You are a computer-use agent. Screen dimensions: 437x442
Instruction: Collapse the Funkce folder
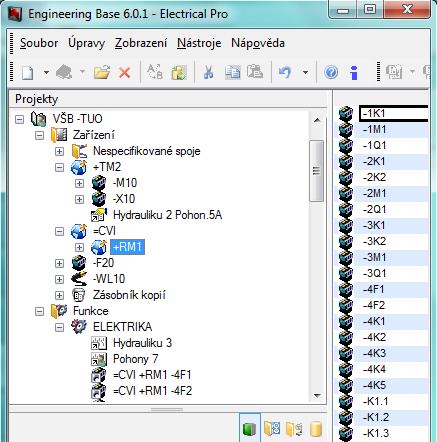click(x=40, y=311)
